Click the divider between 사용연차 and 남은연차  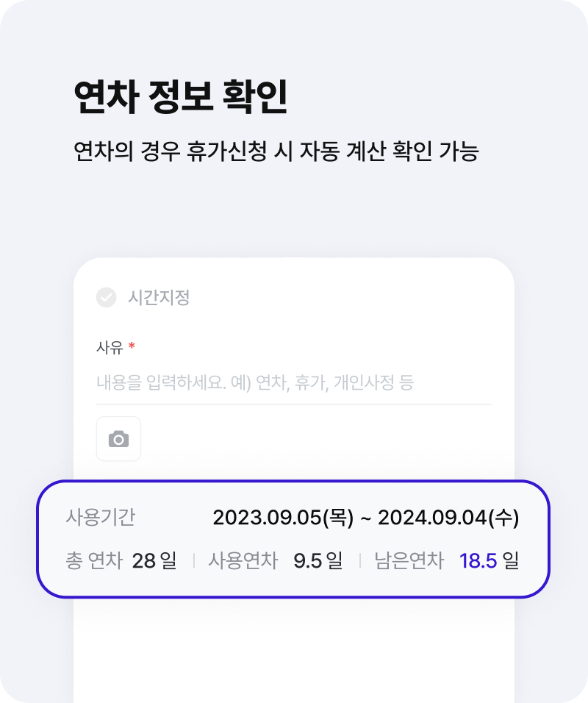pyautogui.click(x=360, y=560)
